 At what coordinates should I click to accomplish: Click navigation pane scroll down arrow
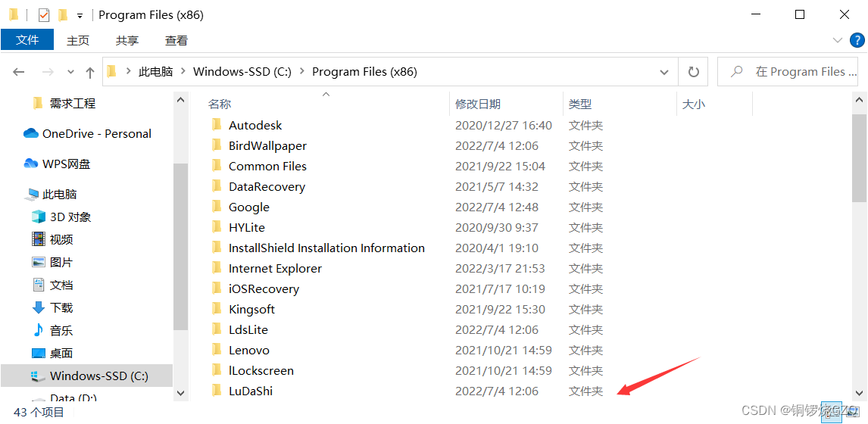pos(180,392)
